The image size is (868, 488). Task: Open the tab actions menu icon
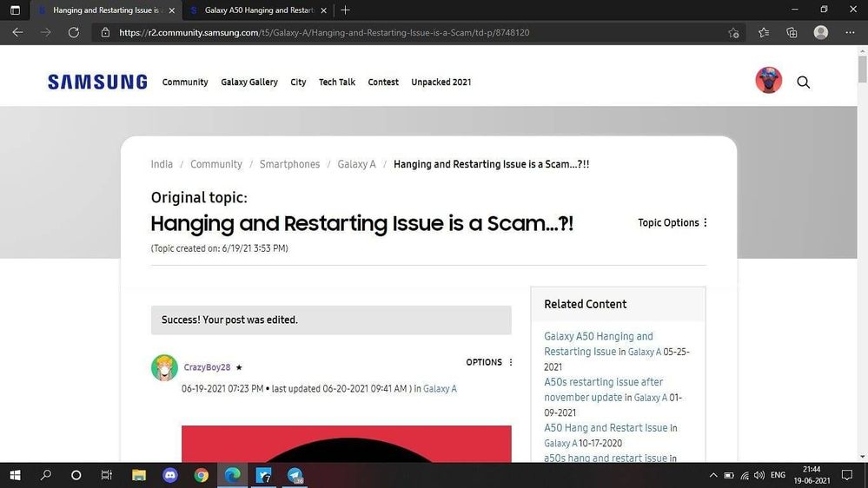[15, 10]
